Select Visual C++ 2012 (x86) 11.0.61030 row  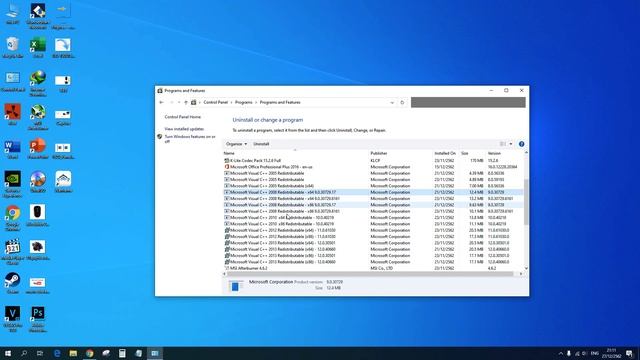tap(373, 237)
